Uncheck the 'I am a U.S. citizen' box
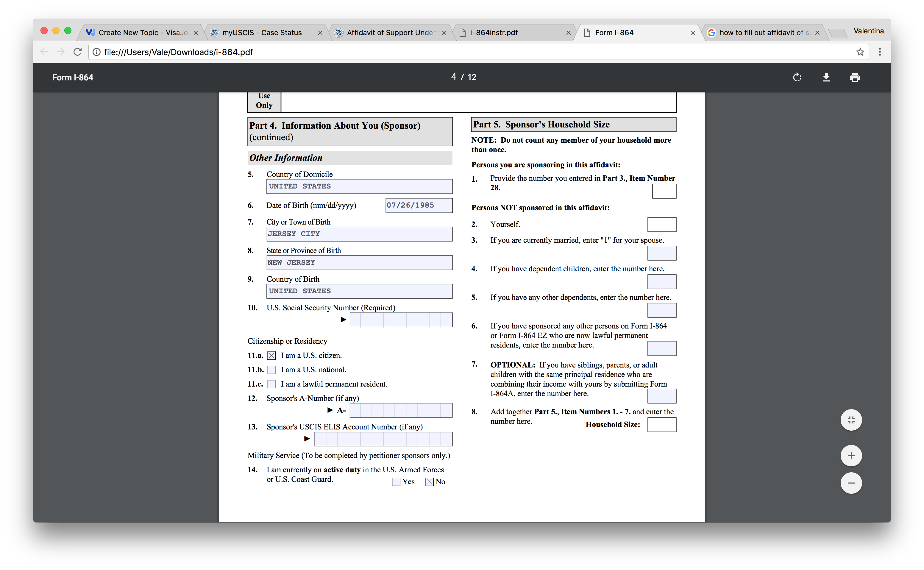The width and height of the screenshot is (924, 570). [271, 356]
